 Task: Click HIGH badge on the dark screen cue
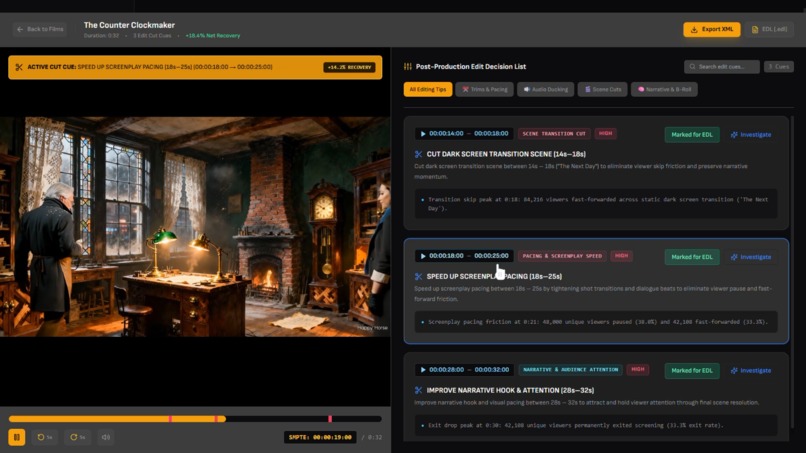(606, 134)
